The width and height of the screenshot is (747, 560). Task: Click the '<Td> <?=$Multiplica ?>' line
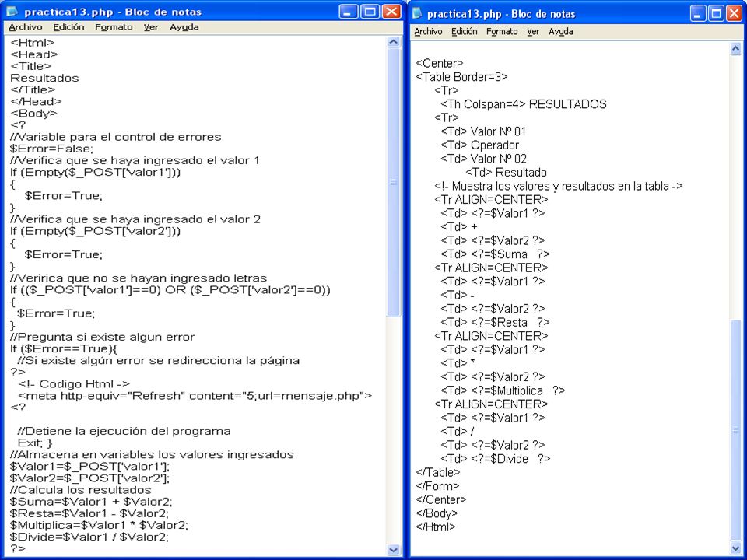pyautogui.click(x=503, y=390)
